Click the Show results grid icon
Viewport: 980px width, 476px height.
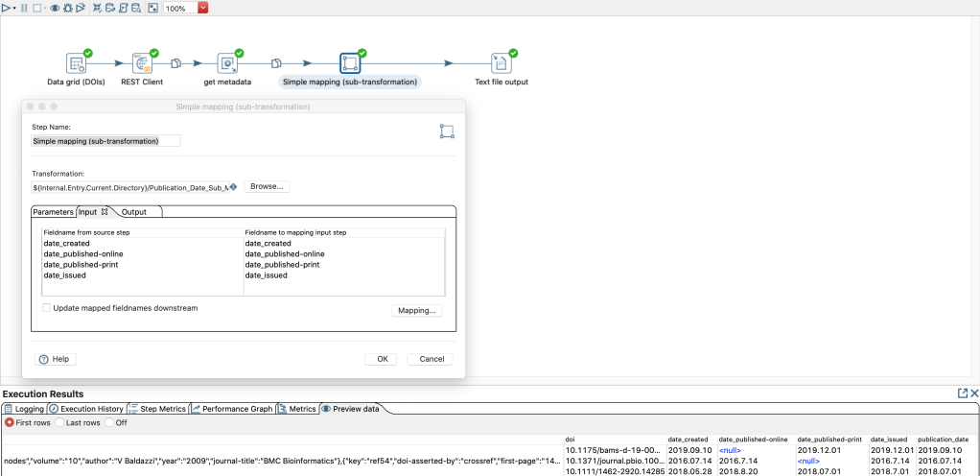152,8
